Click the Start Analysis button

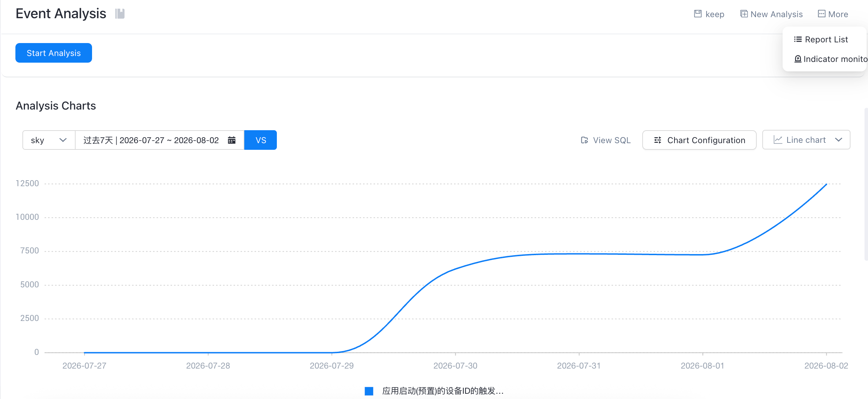click(x=54, y=53)
